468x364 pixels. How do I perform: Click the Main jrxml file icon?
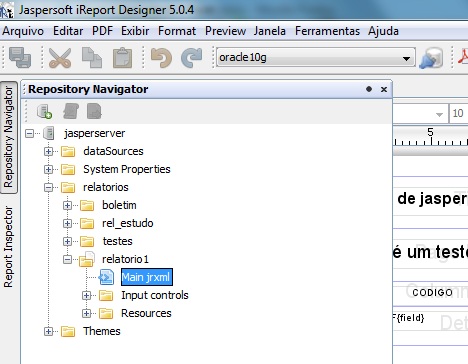pyautogui.click(x=106, y=277)
